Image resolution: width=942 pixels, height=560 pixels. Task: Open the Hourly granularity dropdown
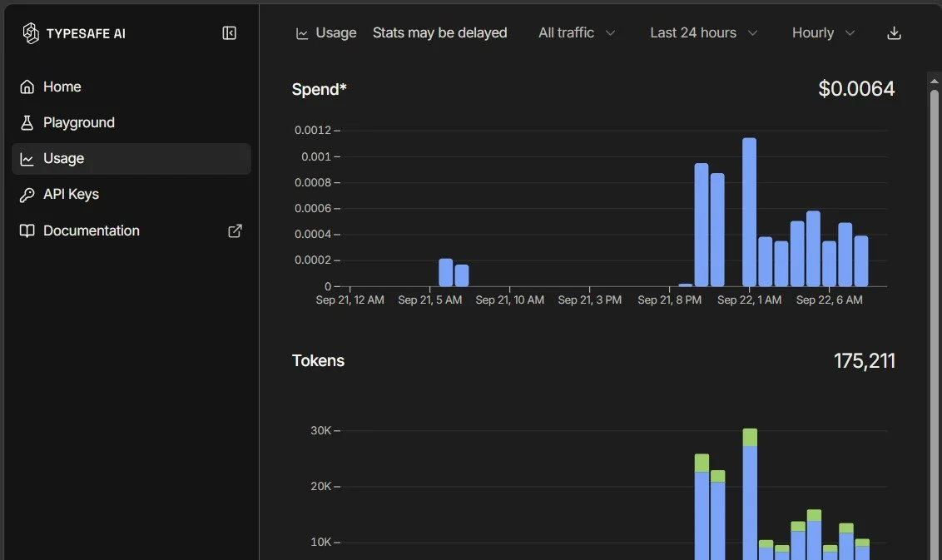tap(823, 33)
